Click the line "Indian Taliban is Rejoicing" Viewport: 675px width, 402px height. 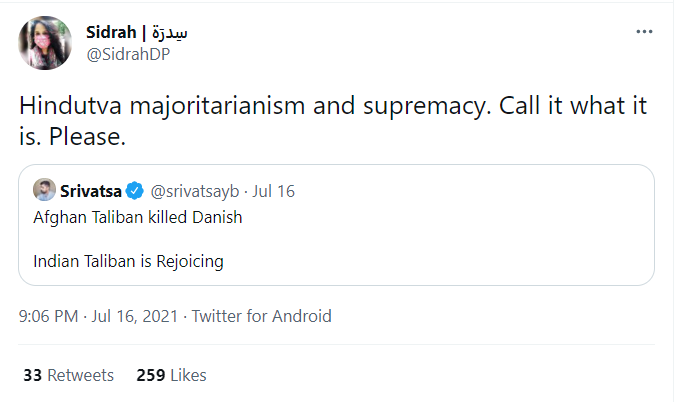point(128,261)
